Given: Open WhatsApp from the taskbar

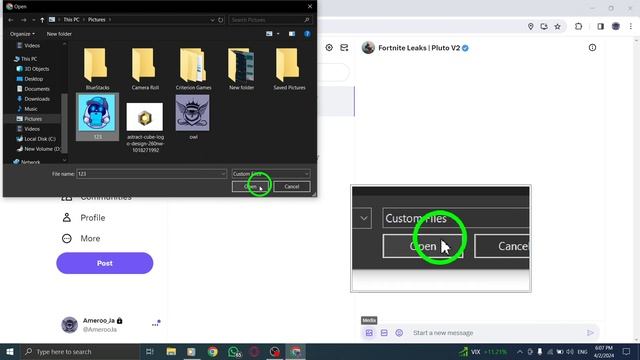Looking at the screenshot, I should click(x=234, y=352).
